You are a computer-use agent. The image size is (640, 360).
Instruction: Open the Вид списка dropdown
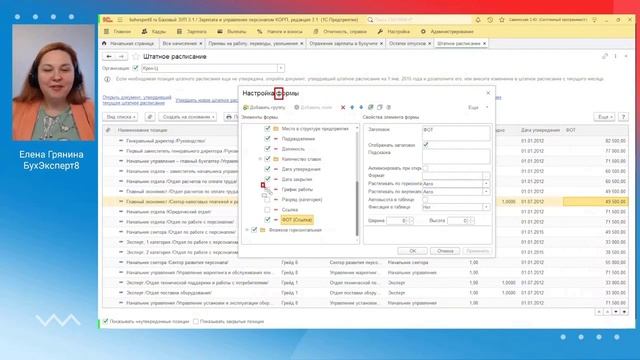click(120, 117)
